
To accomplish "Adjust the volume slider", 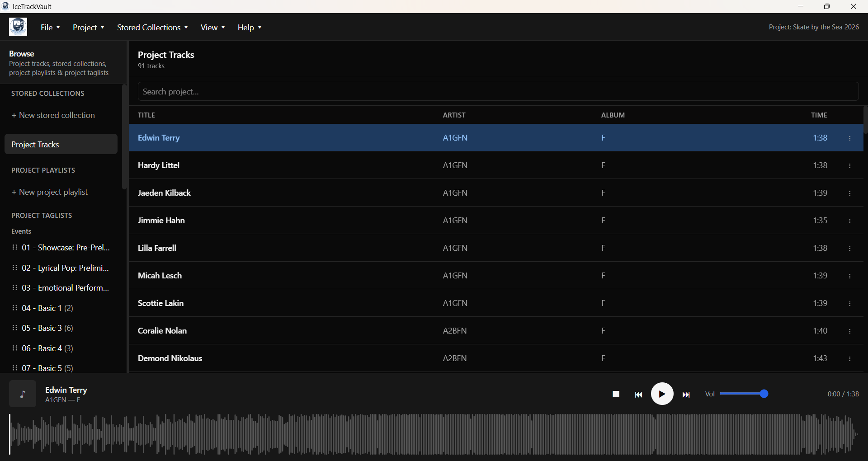I will [744, 394].
